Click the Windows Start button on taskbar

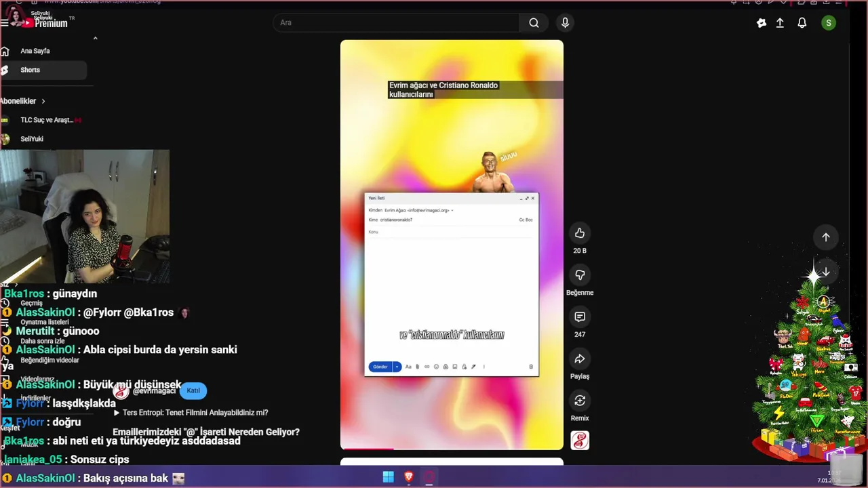388,476
